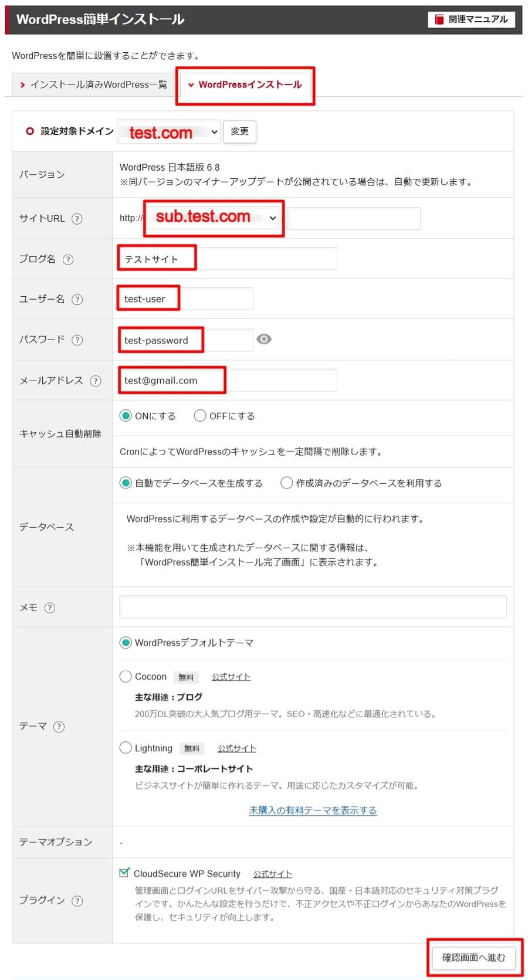Screen dimensions: 528x980
Task: Click 確認画面へ進む button
Action: click(473, 958)
